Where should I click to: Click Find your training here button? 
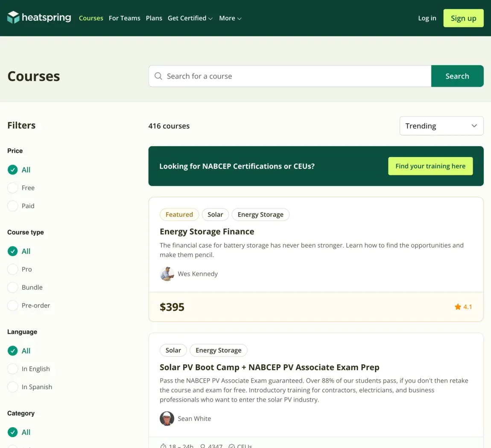pyautogui.click(x=430, y=166)
